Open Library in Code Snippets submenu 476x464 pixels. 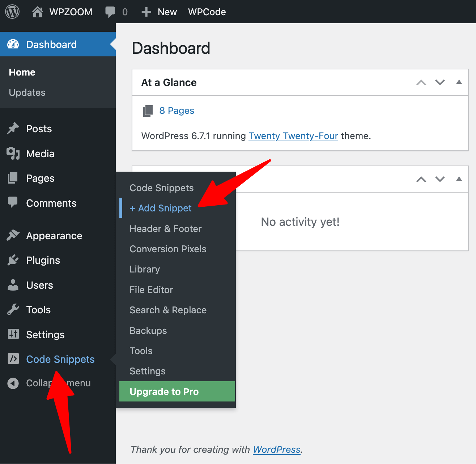tap(144, 269)
